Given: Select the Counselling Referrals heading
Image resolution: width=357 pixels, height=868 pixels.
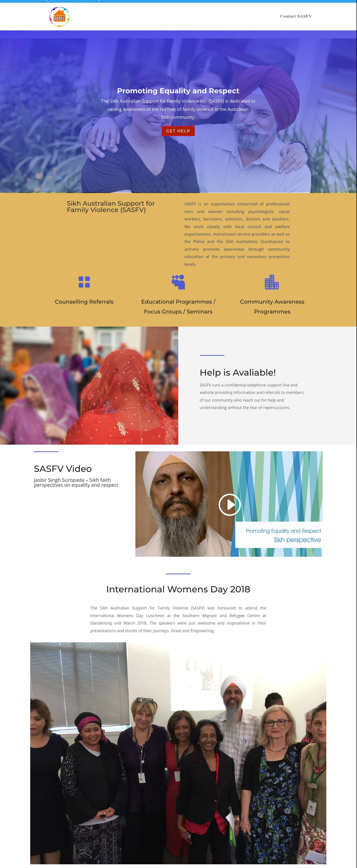Looking at the screenshot, I should (x=84, y=302).
